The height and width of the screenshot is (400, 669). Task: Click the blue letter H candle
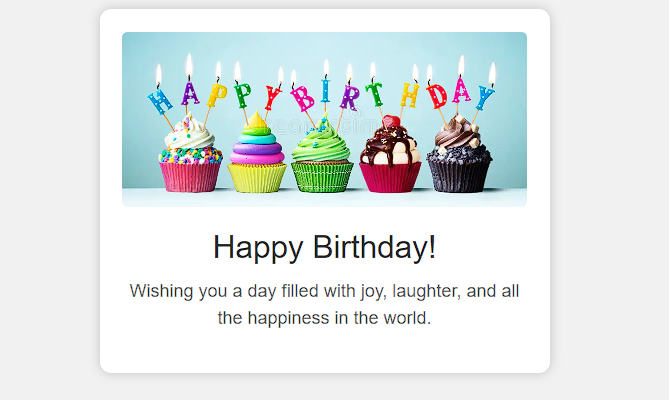[x=160, y=101]
